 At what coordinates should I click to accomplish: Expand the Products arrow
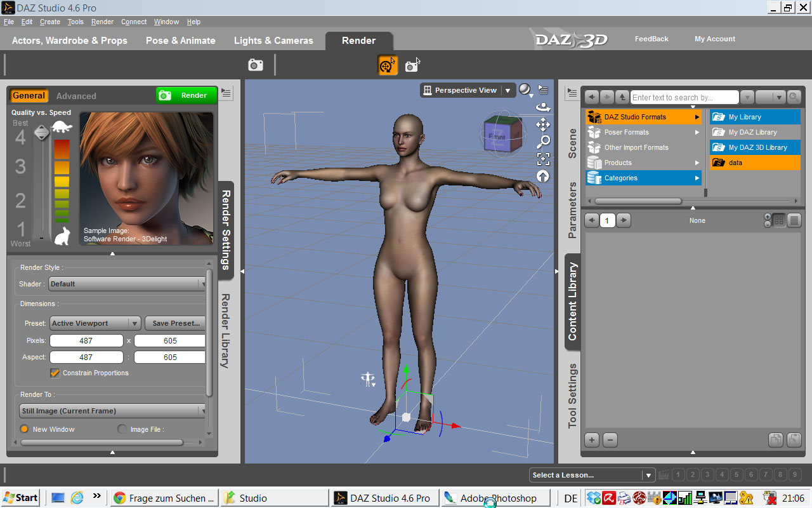[697, 163]
